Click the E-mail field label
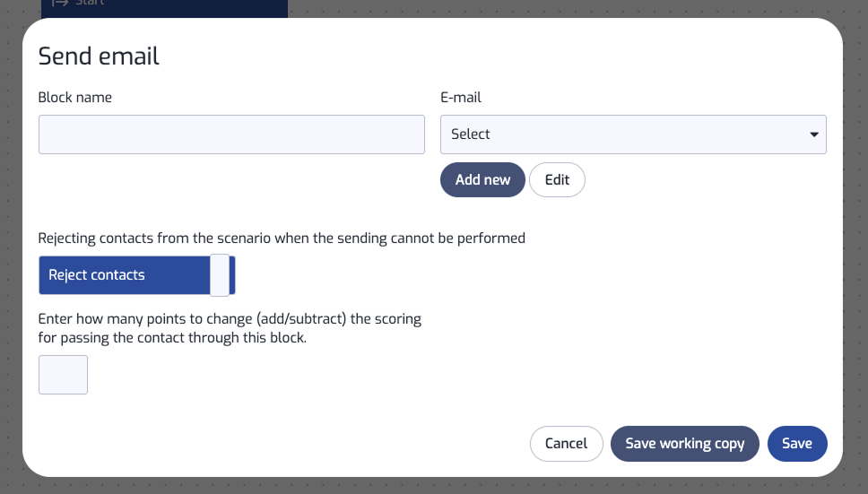868x494 pixels. [x=461, y=98]
